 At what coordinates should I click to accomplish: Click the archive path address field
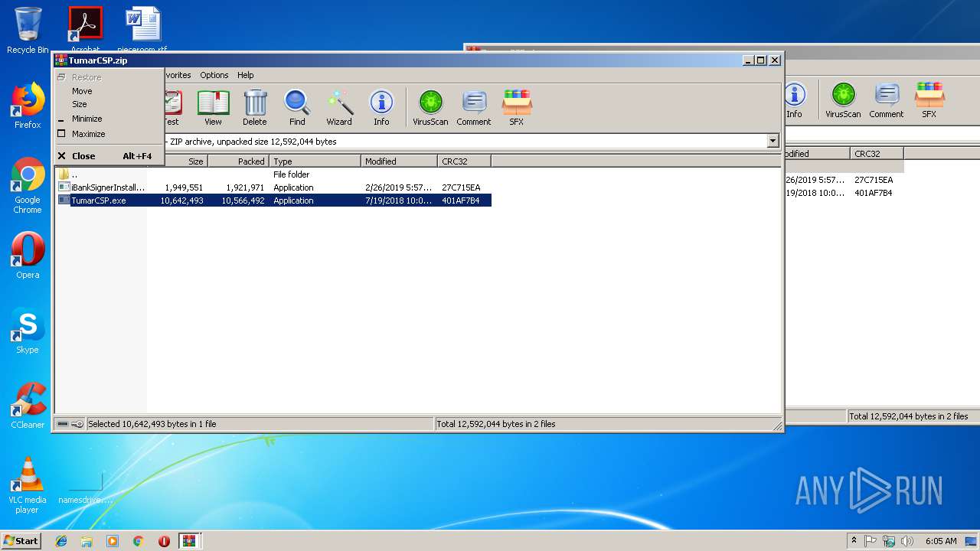[x=465, y=141]
